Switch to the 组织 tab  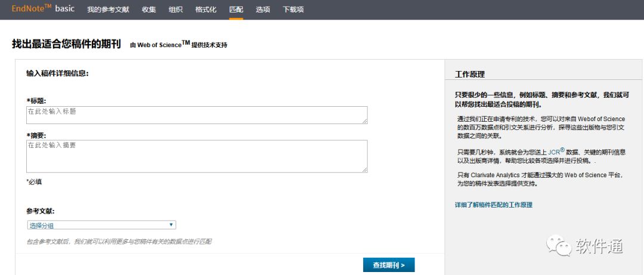coord(175,10)
